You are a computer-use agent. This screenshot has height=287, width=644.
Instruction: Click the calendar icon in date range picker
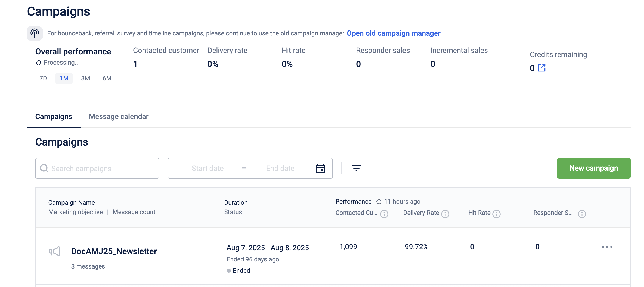pyautogui.click(x=320, y=168)
